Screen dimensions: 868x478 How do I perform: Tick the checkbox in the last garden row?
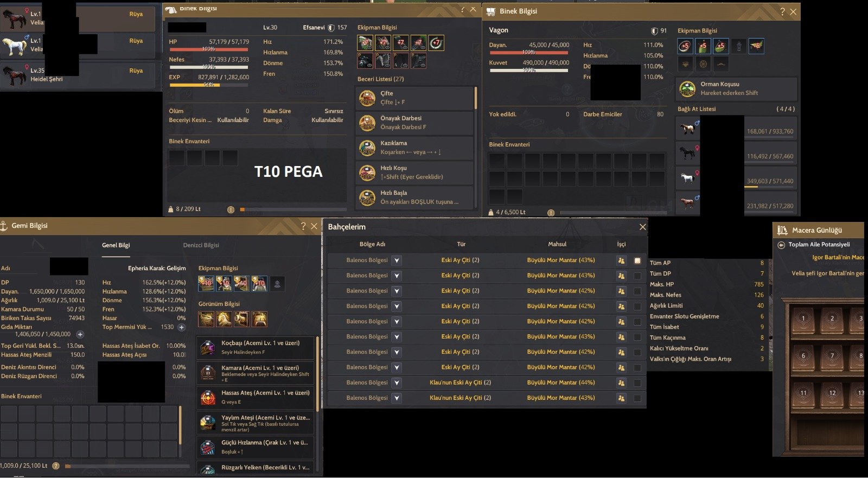point(637,398)
